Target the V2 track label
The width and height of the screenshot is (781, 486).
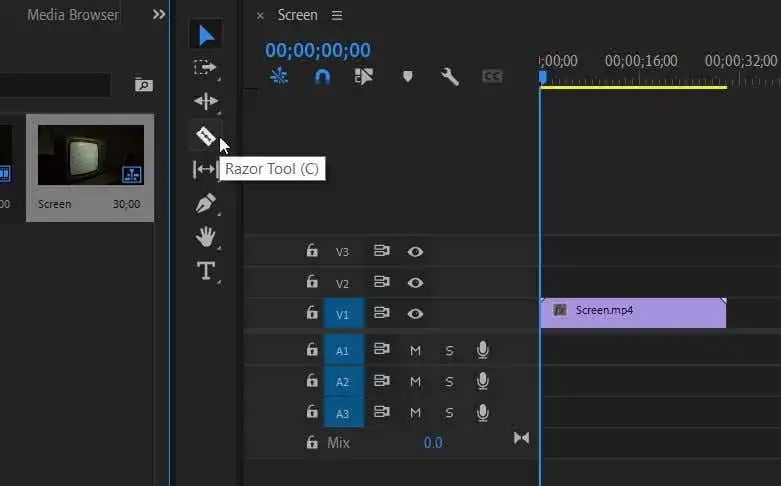click(342, 284)
